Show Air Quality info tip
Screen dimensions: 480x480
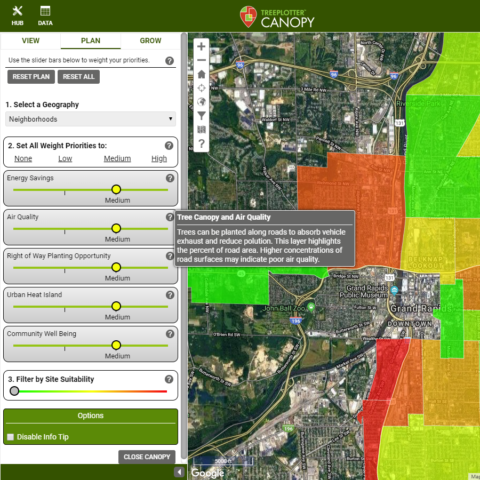170,217
